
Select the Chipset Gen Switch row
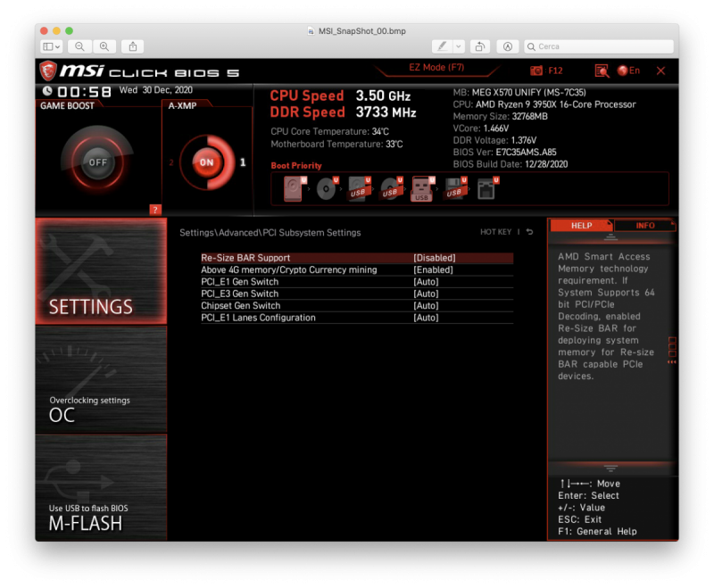pyautogui.click(x=357, y=305)
